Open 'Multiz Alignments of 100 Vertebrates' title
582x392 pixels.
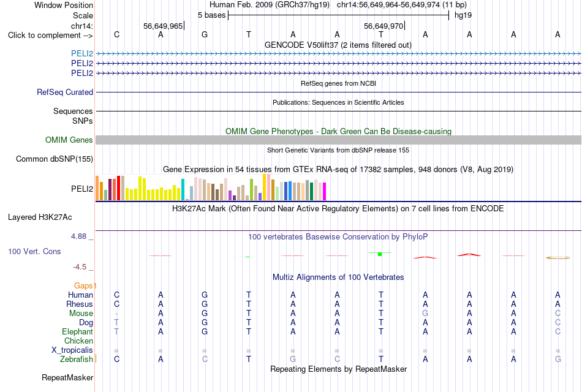pyautogui.click(x=338, y=277)
